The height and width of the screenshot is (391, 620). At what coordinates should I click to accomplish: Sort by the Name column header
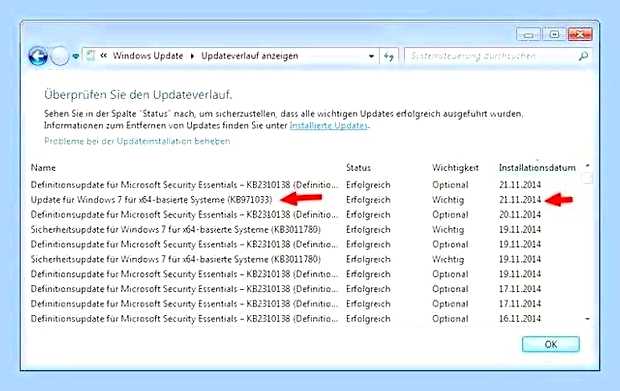pyautogui.click(x=43, y=168)
